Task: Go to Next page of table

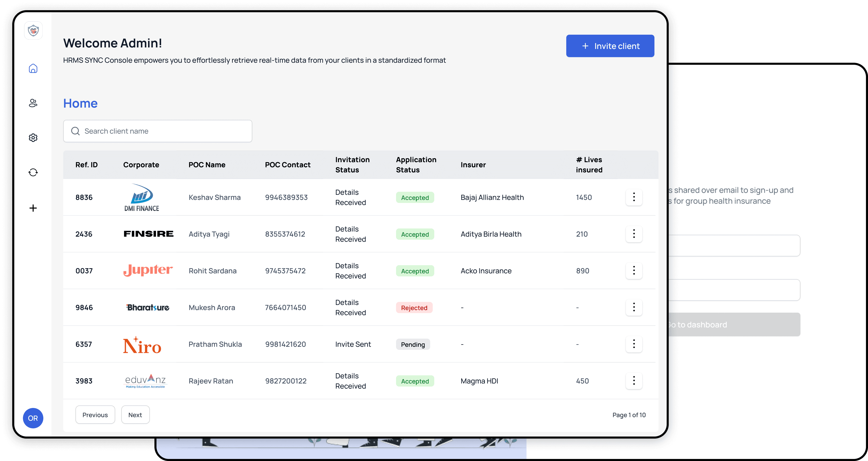Action: click(x=135, y=415)
